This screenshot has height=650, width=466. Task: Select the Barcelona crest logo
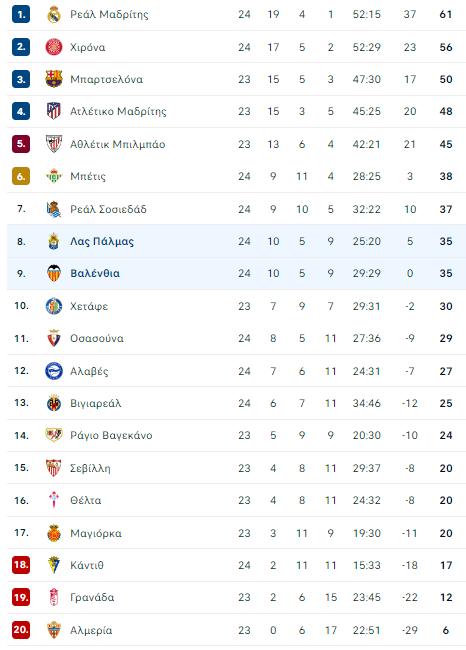(53, 79)
